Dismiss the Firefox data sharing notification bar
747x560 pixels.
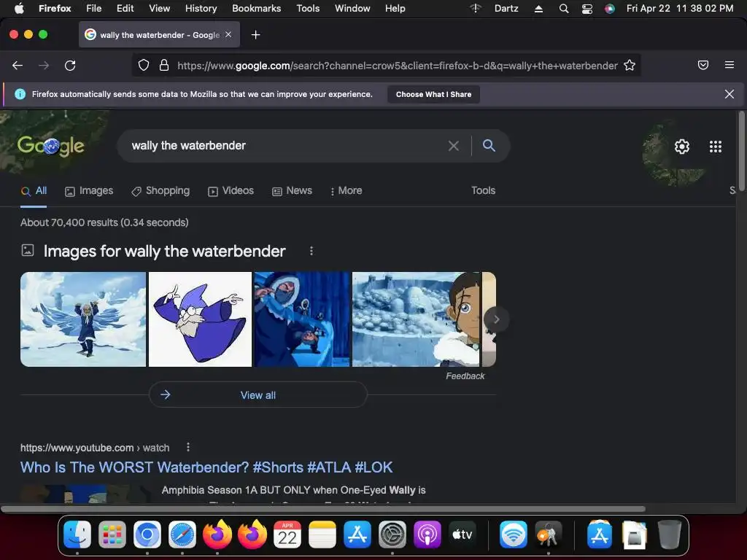click(729, 94)
